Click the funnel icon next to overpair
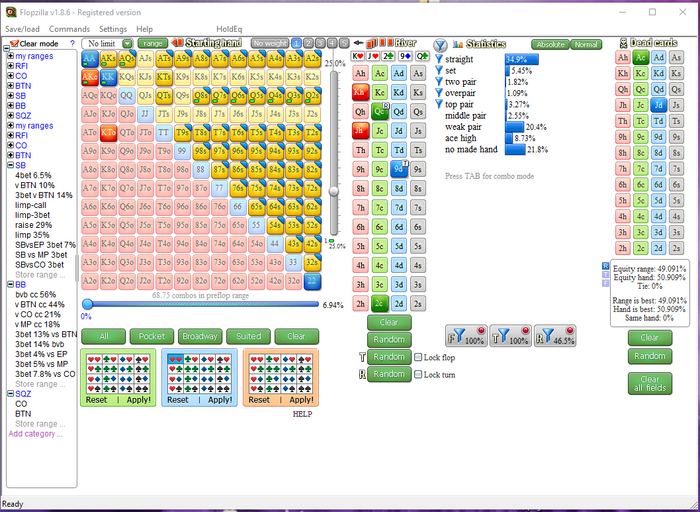This screenshot has height=512, width=700. tap(439, 93)
